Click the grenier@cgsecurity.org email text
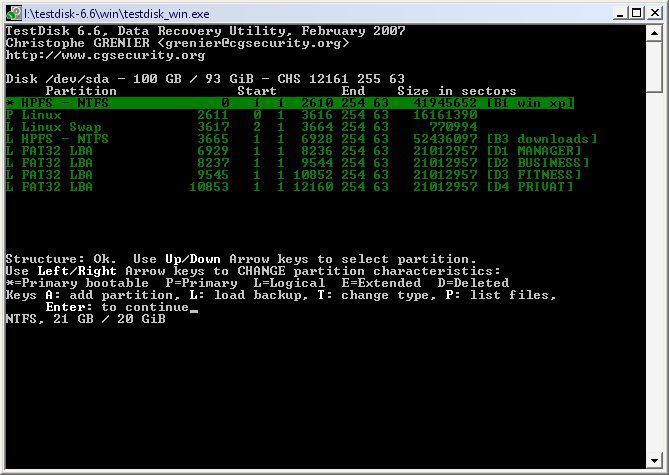 coord(253,43)
